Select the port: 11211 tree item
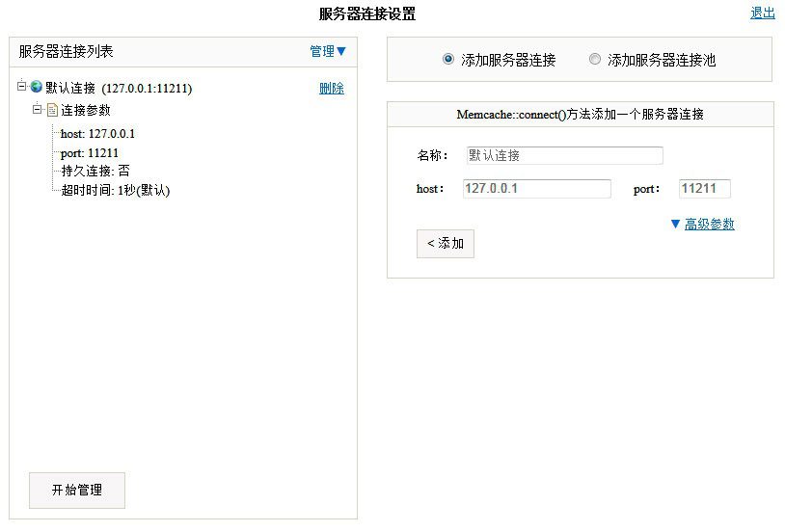The height and width of the screenshot is (532, 785). tap(90, 152)
